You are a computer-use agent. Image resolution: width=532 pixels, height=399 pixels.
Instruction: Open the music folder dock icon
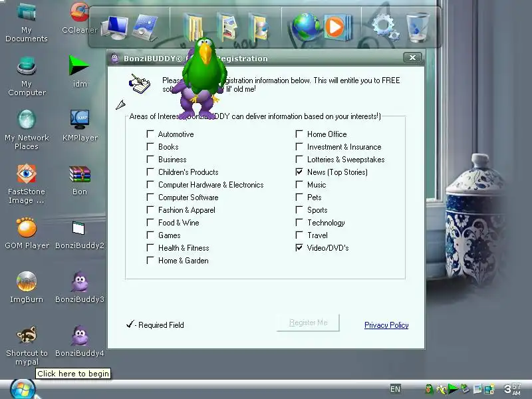259,27
